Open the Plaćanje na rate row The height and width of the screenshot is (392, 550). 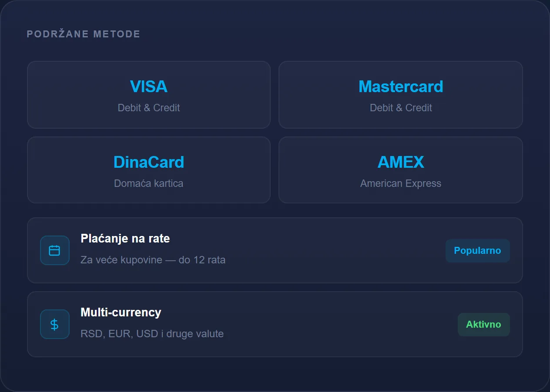click(x=275, y=250)
